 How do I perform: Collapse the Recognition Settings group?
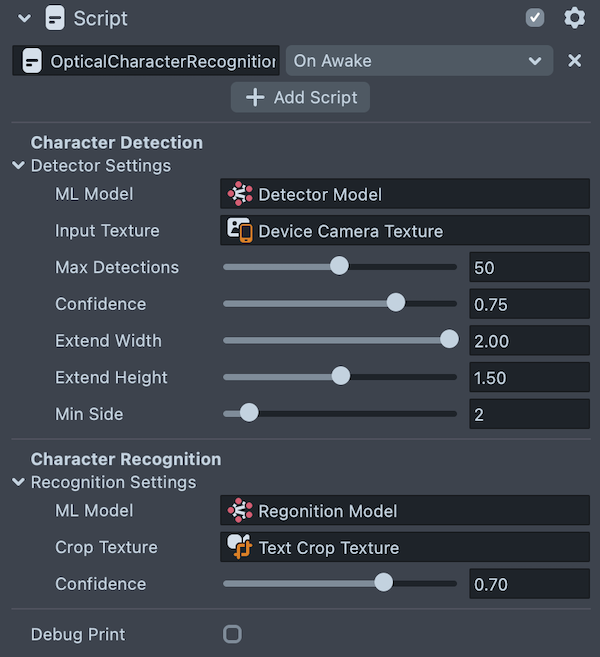click(x=18, y=483)
